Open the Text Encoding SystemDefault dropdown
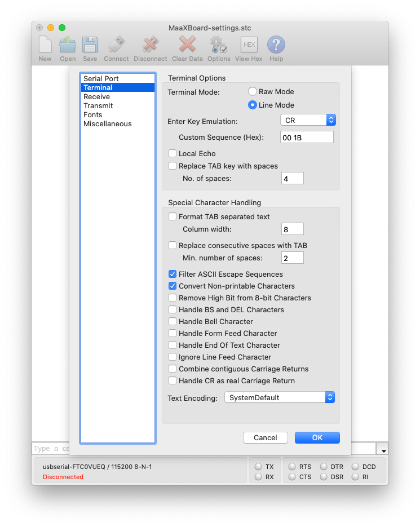 click(280, 397)
